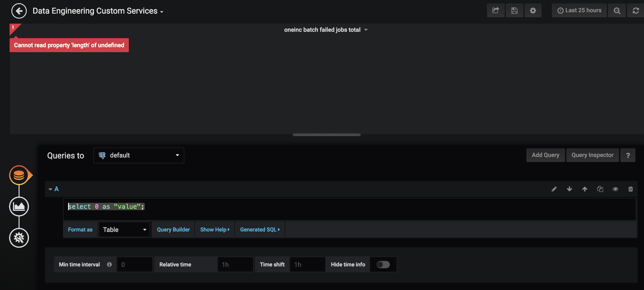Screen dimensions: 644x290
Task: Move query A down
Action: 569,189
